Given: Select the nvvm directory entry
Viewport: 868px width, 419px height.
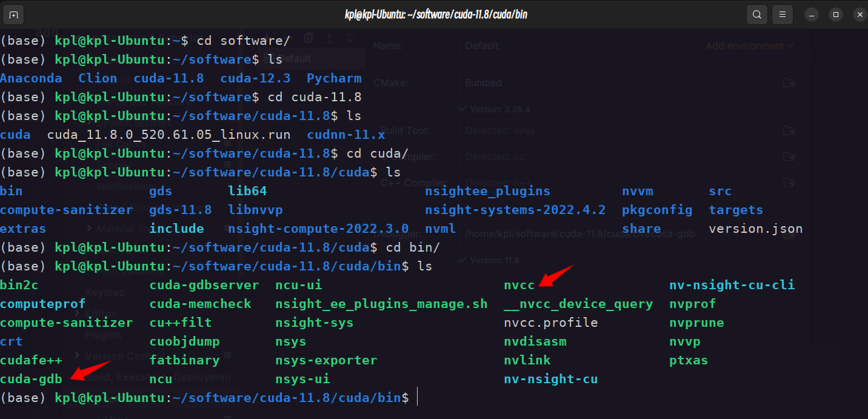Looking at the screenshot, I should pos(638,191).
